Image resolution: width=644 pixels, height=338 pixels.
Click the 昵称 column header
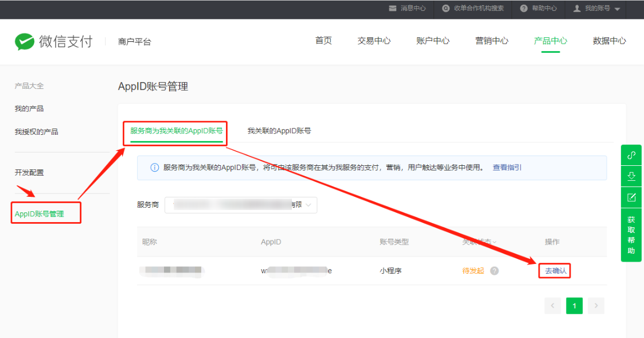click(x=150, y=242)
